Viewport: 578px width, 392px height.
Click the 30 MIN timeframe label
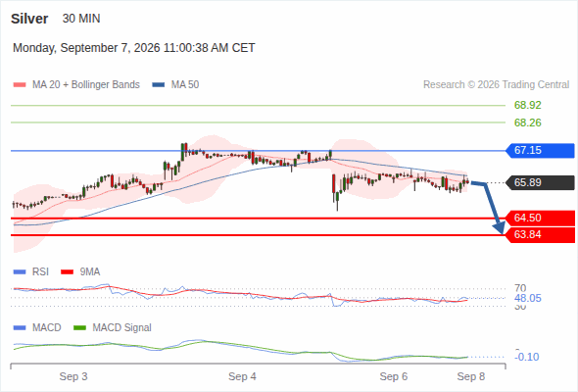click(81, 19)
